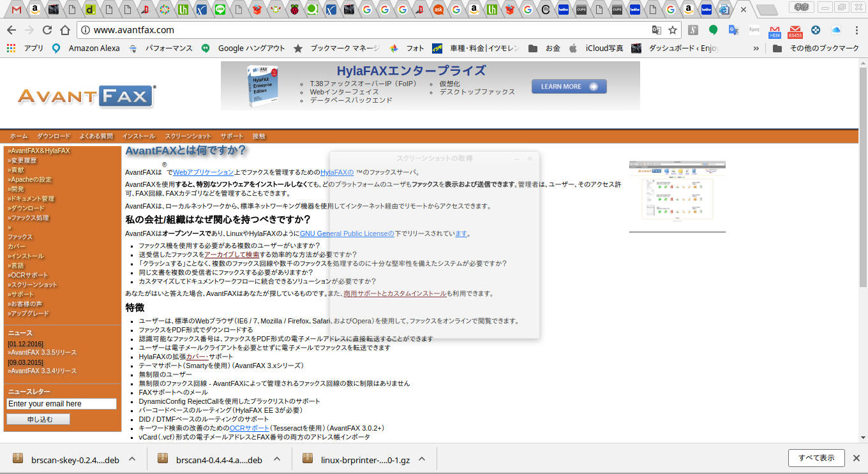The image size is (868, 474).
Task: Open the 車種・料金 イツモレン bookmark
Action: (x=475, y=48)
